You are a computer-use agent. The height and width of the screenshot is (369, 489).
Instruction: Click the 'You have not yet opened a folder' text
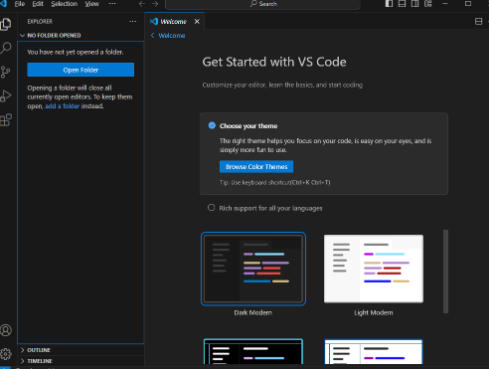[75, 52]
